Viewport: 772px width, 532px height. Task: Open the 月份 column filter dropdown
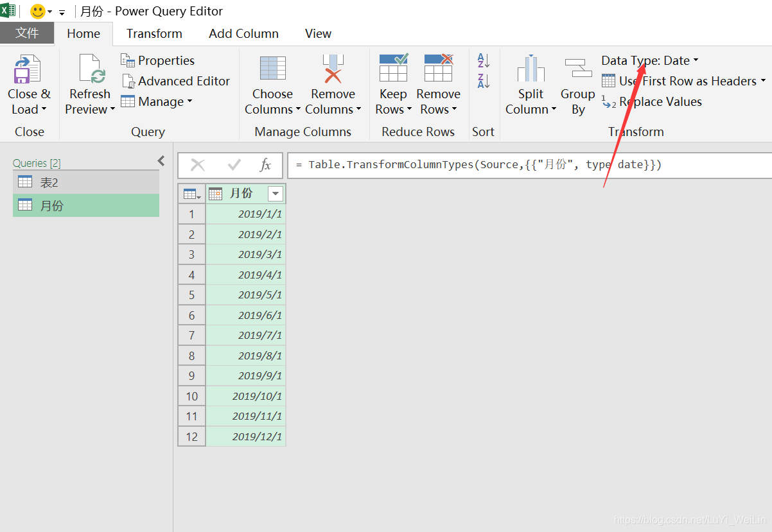pos(276,194)
